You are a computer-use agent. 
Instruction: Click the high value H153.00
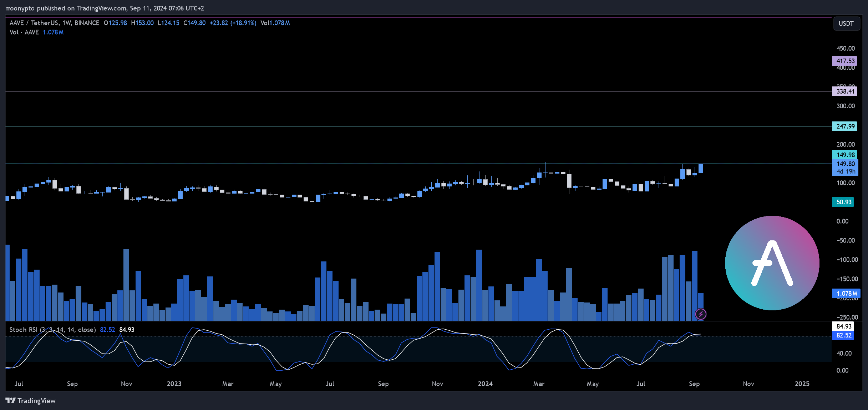click(142, 23)
